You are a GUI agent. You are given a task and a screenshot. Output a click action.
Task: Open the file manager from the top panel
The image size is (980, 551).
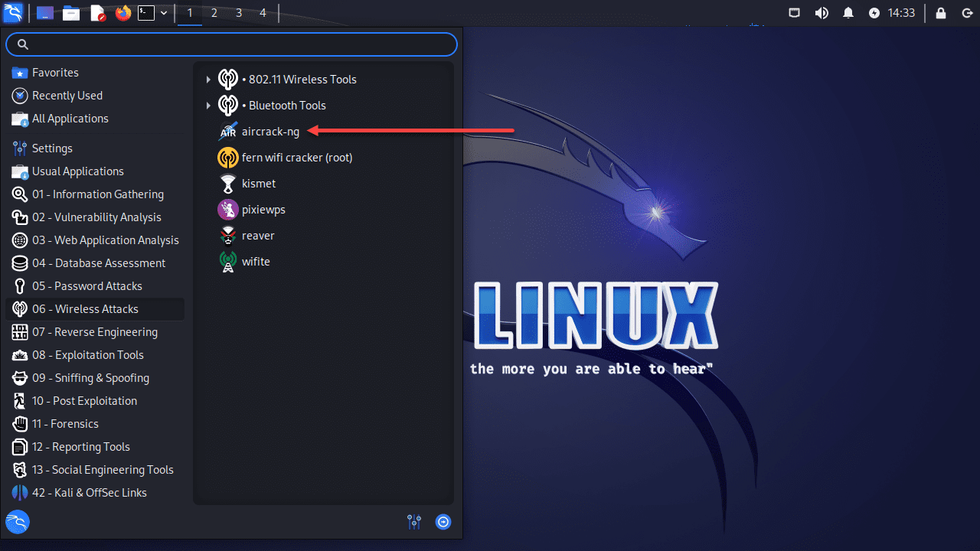(71, 13)
